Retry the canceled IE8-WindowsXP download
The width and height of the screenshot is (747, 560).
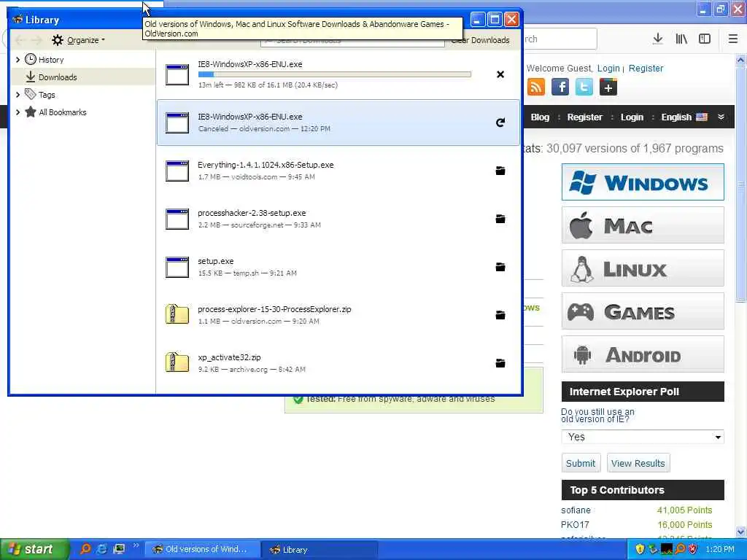[500, 122]
